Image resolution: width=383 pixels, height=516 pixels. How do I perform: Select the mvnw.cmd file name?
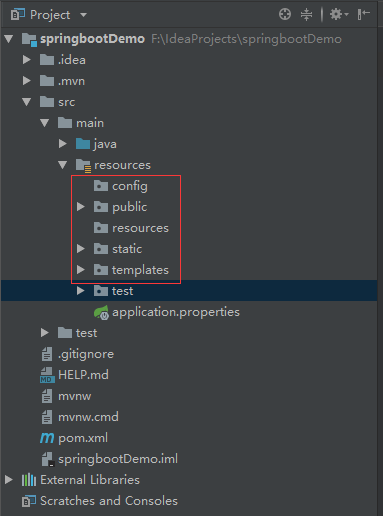coord(88,417)
